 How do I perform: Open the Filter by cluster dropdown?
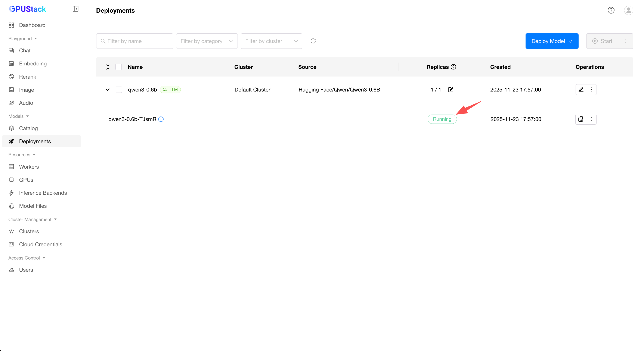tap(271, 41)
